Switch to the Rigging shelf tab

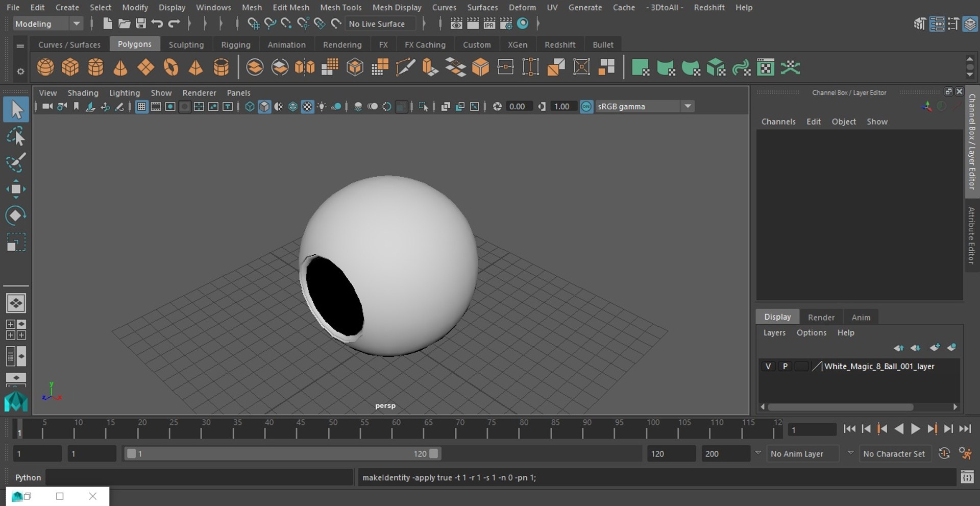(236, 44)
